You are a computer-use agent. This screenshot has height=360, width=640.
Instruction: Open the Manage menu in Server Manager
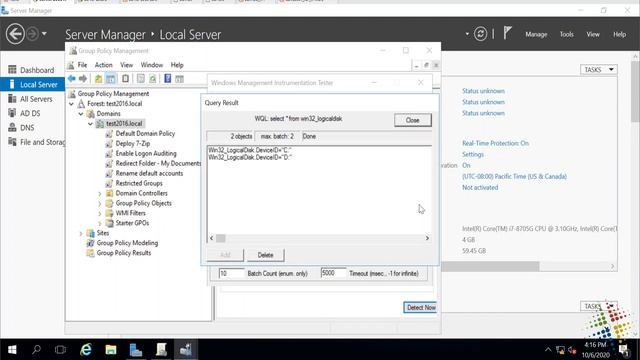[536, 34]
